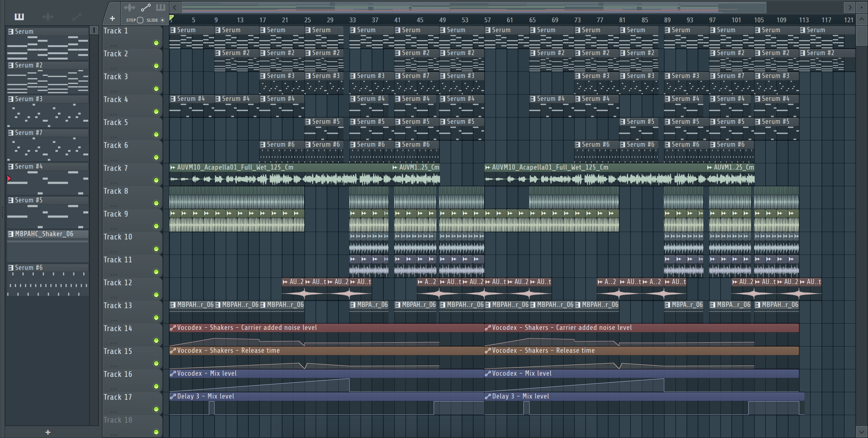868x438 pixels.
Task: Mute Track 7 with its green LED
Action: coord(156,180)
